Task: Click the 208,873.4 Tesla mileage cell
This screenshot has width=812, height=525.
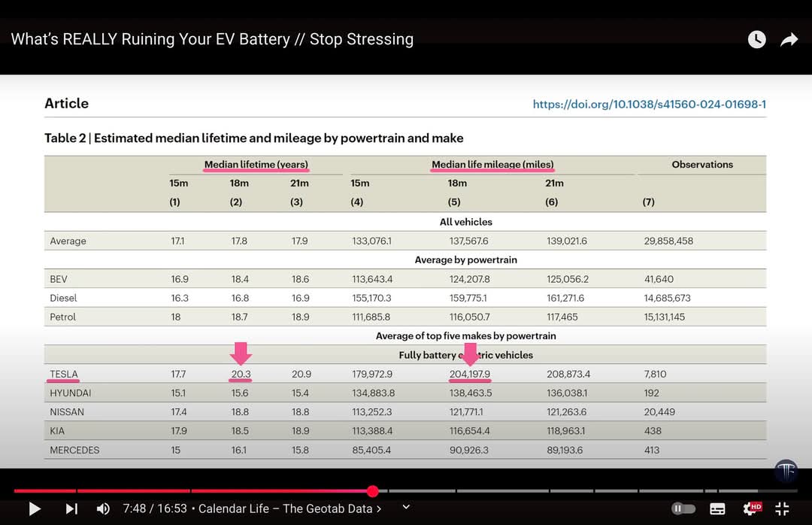Action: point(568,374)
